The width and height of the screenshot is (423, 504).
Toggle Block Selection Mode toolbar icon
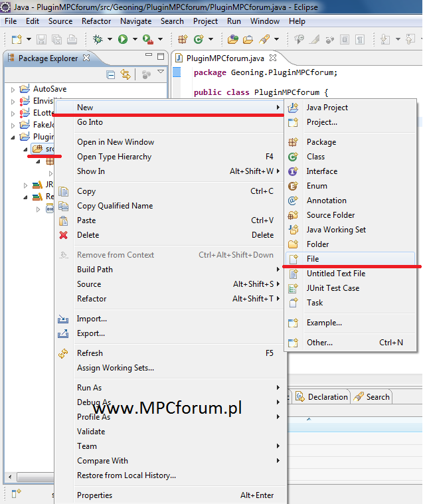click(345, 40)
